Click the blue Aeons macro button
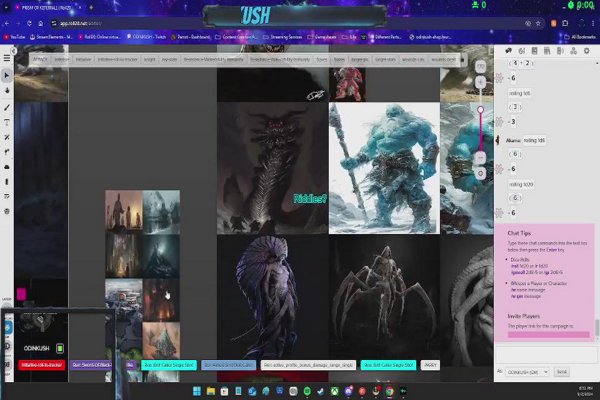This screenshot has width=600, height=400. [228, 365]
